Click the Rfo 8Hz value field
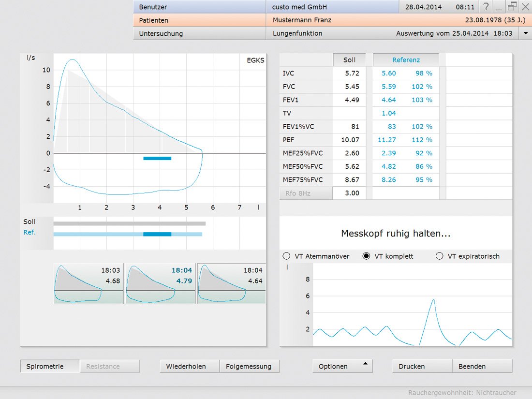Image resolution: width=532 pixels, height=399 pixels. [349, 193]
